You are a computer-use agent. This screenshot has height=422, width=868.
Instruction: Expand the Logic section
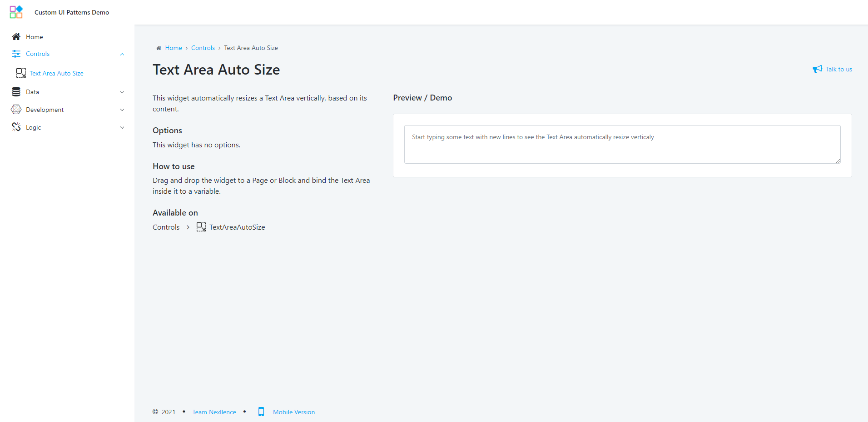[122, 127]
